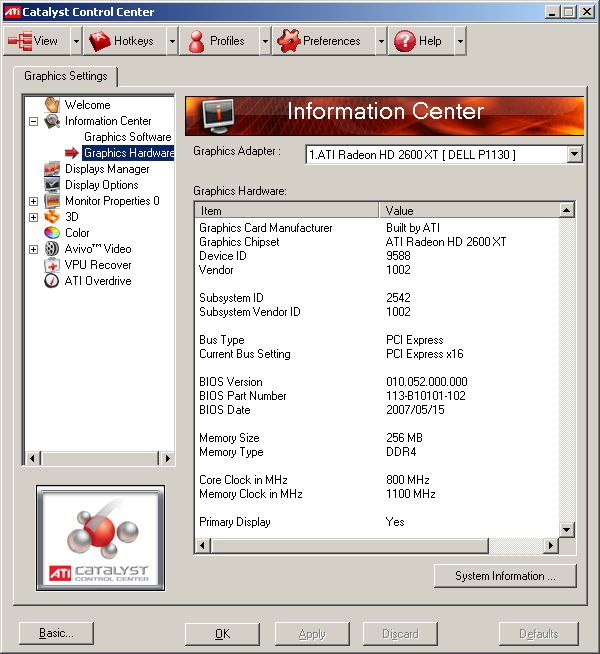
Task: Select Graphics Software tree item
Action: pyautogui.click(x=128, y=137)
